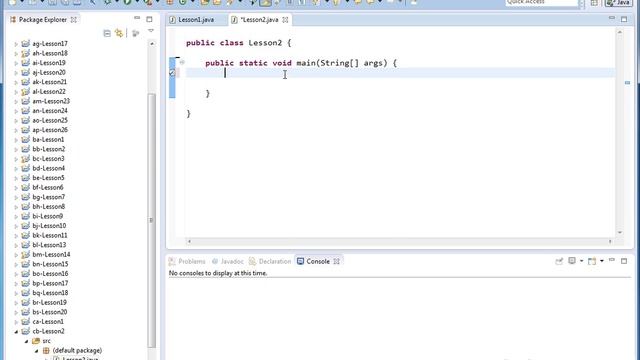The width and height of the screenshot is (640, 360).
Task: Open the Open Console dropdown arrow
Action: coord(601,261)
